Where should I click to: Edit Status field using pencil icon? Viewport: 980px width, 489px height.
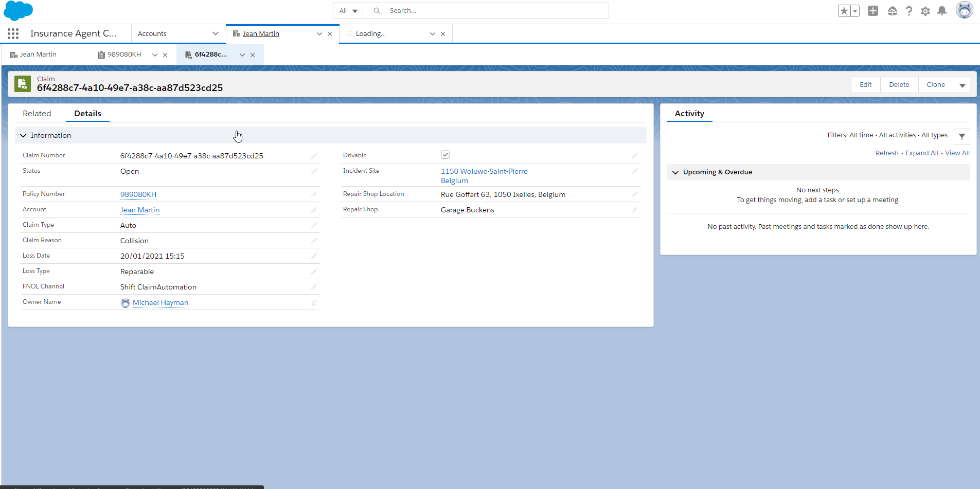pyautogui.click(x=314, y=171)
